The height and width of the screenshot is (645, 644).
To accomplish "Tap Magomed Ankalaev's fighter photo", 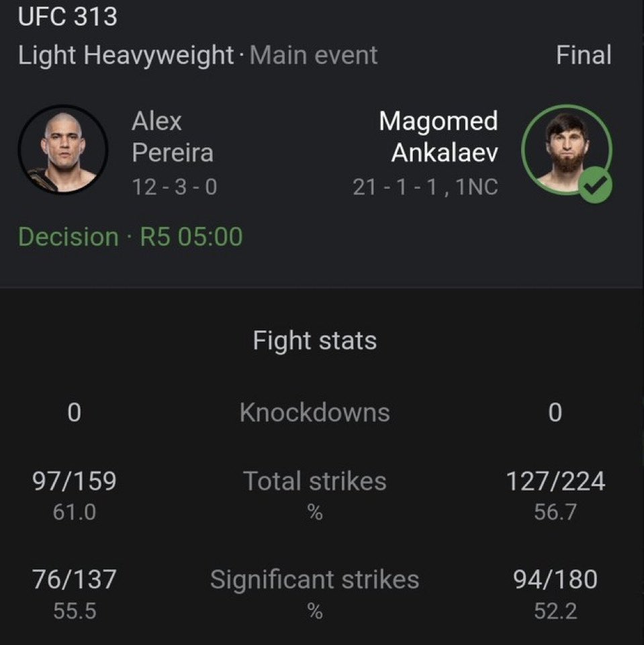I will point(567,148).
